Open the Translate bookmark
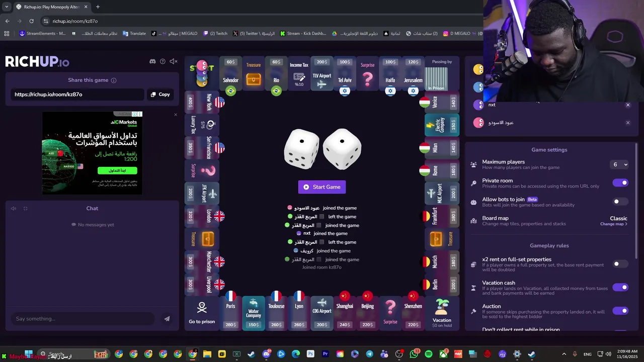 click(134, 34)
